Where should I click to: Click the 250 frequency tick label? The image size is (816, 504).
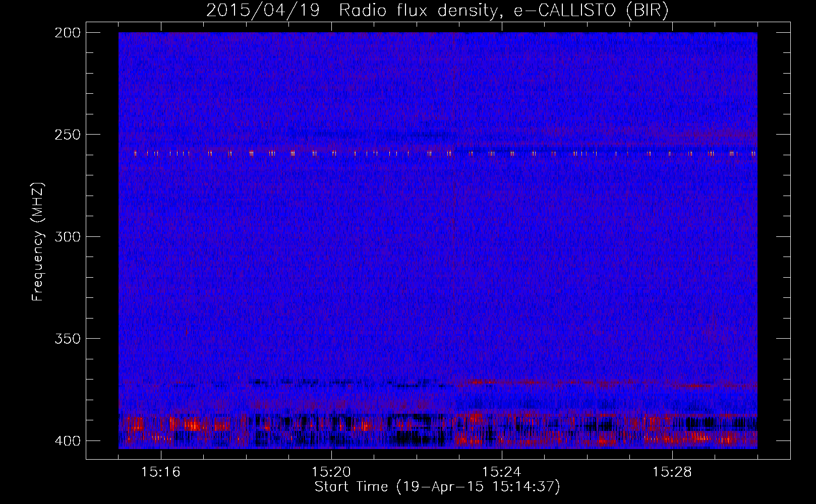(68, 135)
